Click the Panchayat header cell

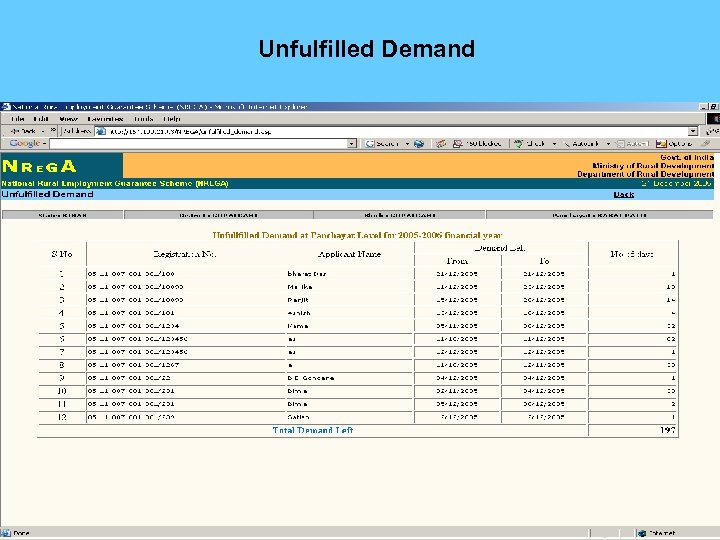pos(600,215)
